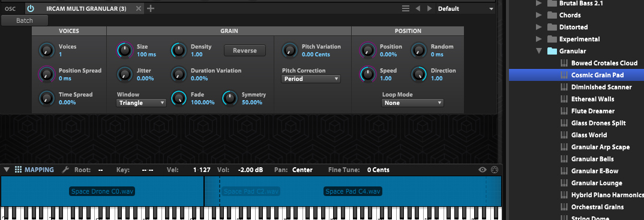The width and height of the screenshot is (644, 220).
Task: Open the Window shape Triangle dropdown
Action: click(x=142, y=103)
